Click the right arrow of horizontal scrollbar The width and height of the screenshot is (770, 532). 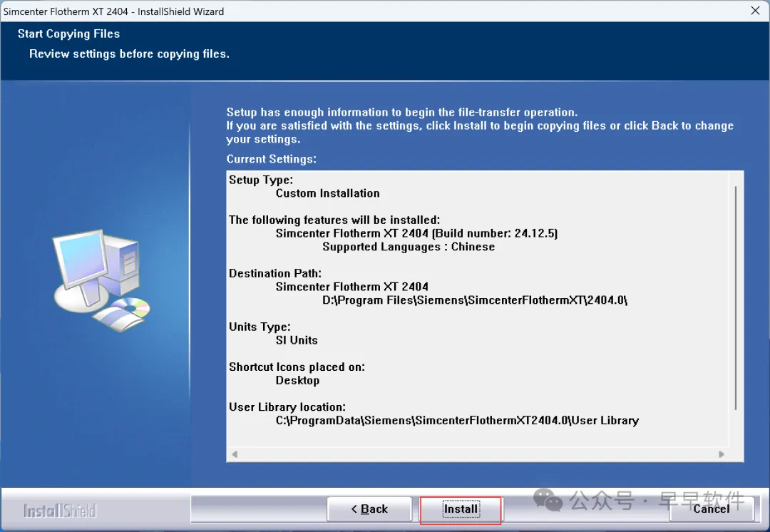722,454
